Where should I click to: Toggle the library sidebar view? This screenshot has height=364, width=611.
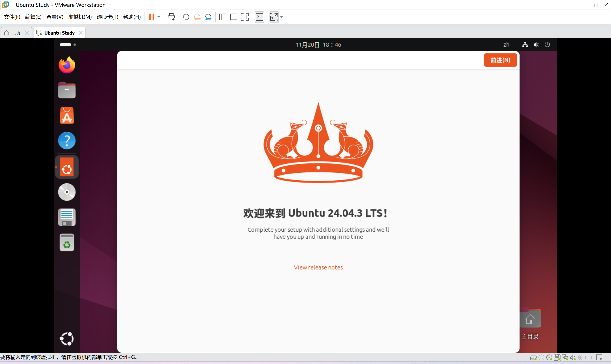[223, 17]
